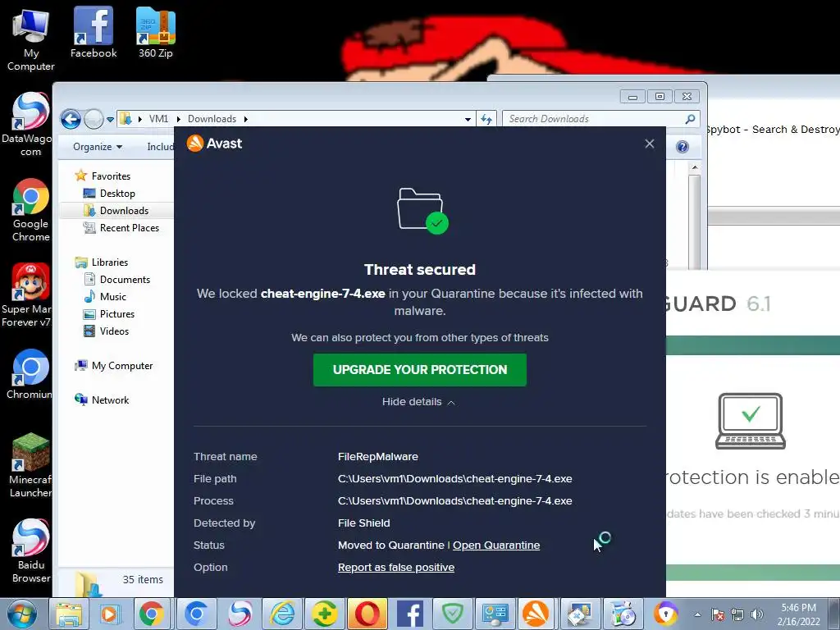Click Chromium taskbar icon
The width and height of the screenshot is (840, 630).
[196, 614]
